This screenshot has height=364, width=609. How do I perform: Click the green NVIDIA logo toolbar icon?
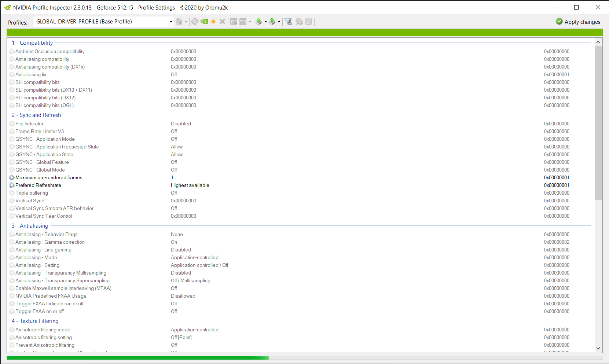coord(204,22)
